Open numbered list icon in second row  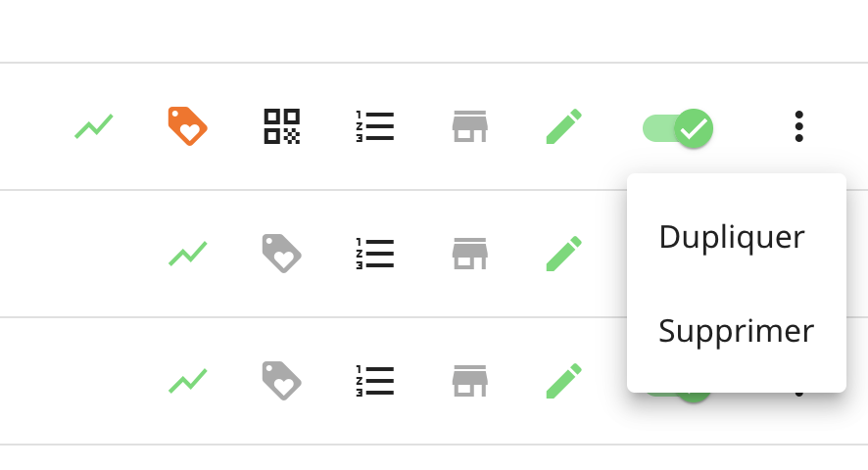pos(375,254)
